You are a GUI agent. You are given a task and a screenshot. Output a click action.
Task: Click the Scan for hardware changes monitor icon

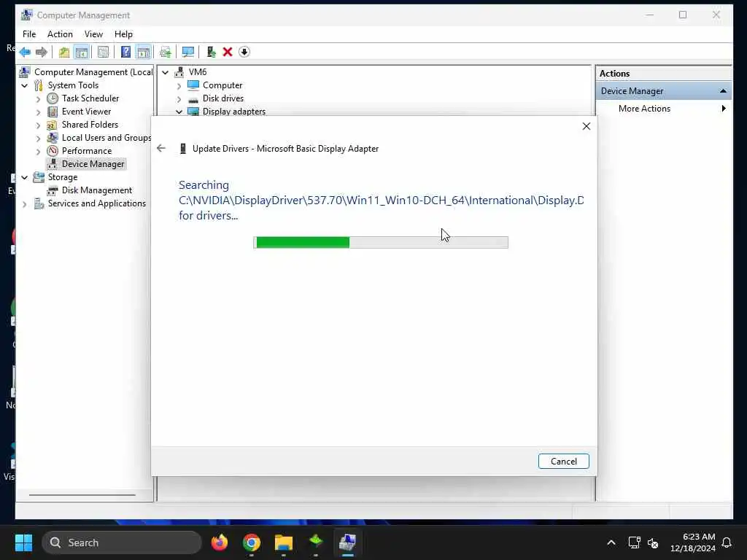[187, 52]
